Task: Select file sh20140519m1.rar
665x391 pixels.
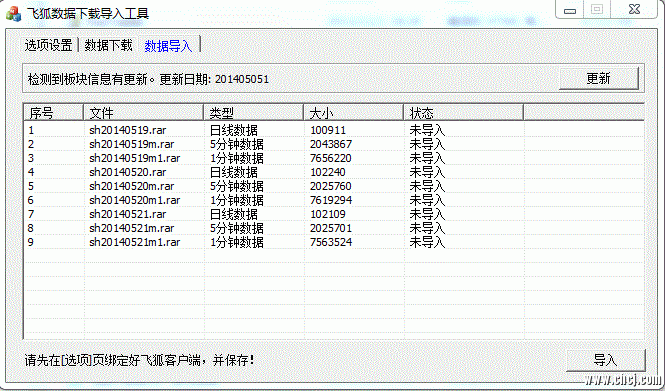Action: (134, 158)
